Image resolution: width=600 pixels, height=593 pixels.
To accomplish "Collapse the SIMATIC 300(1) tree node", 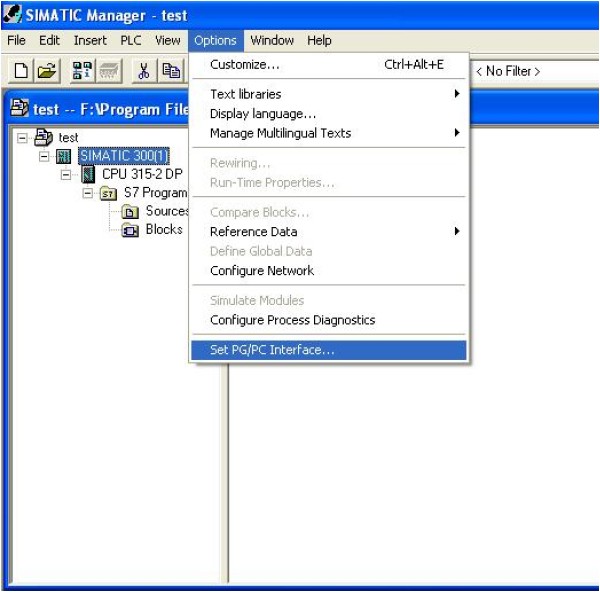I will (44, 156).
